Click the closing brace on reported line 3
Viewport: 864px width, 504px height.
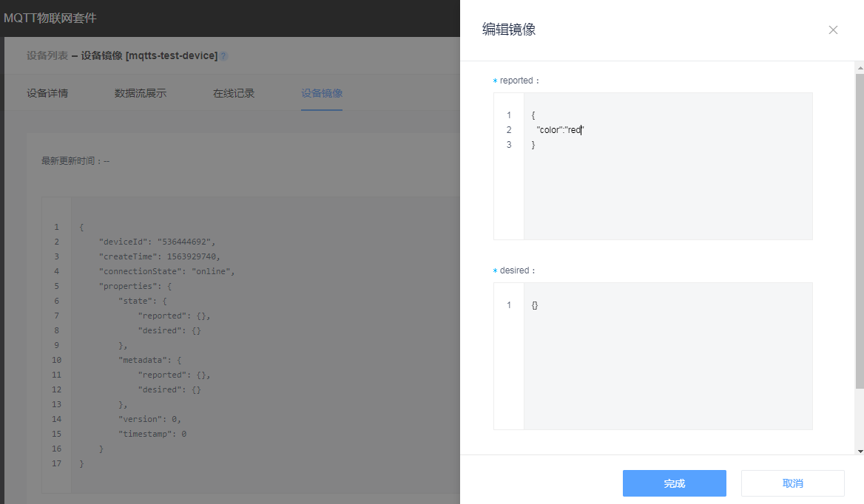click(533, 145)
